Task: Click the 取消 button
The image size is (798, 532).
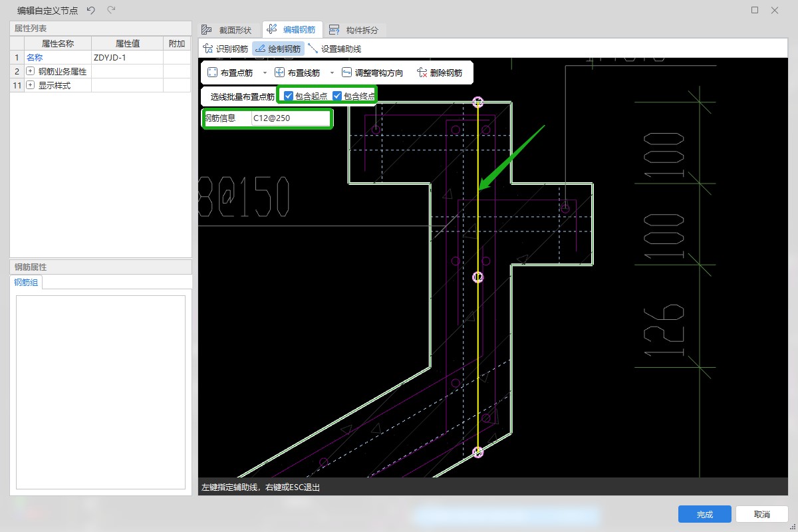Action: coord(762,514)
